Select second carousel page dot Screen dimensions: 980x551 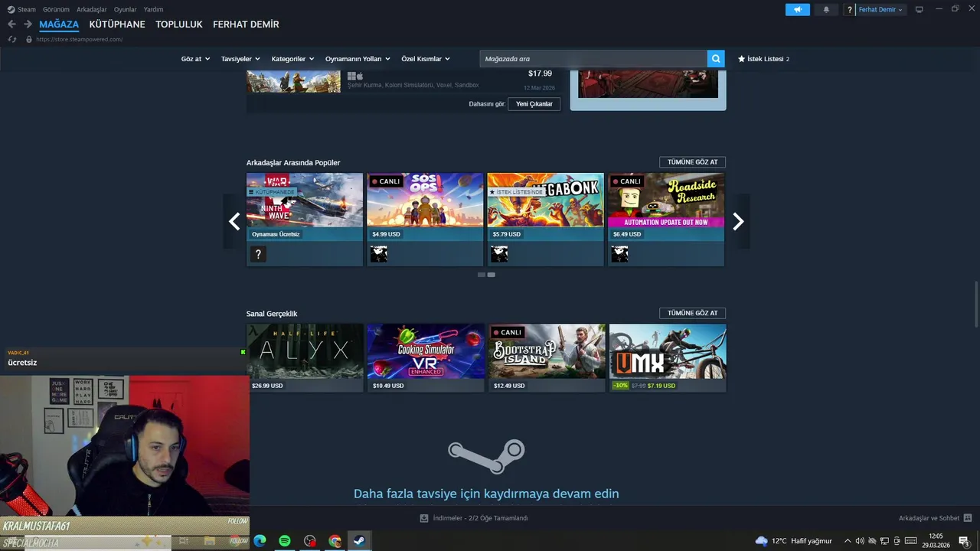[x=492, y=275]
